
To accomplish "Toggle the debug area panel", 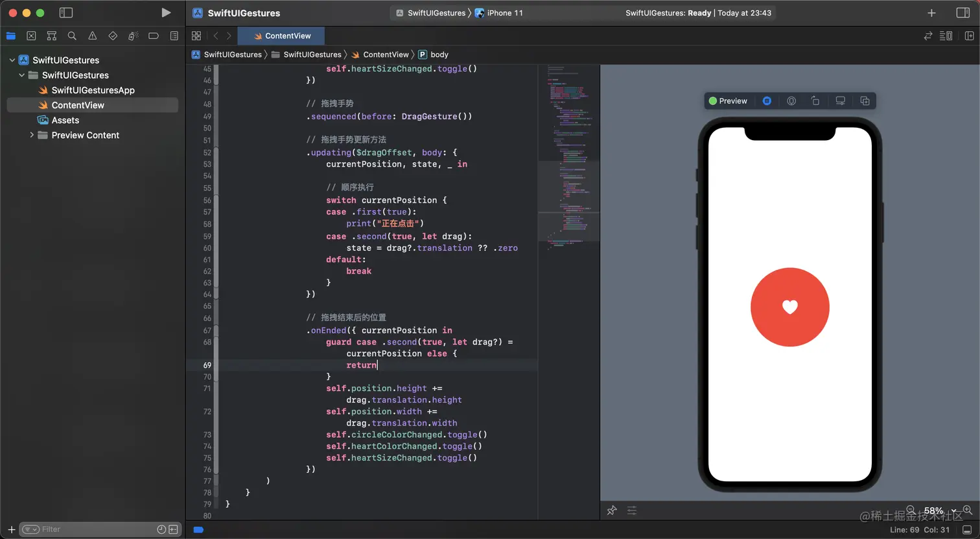I will pyautogui.click(x=967, y=529).
